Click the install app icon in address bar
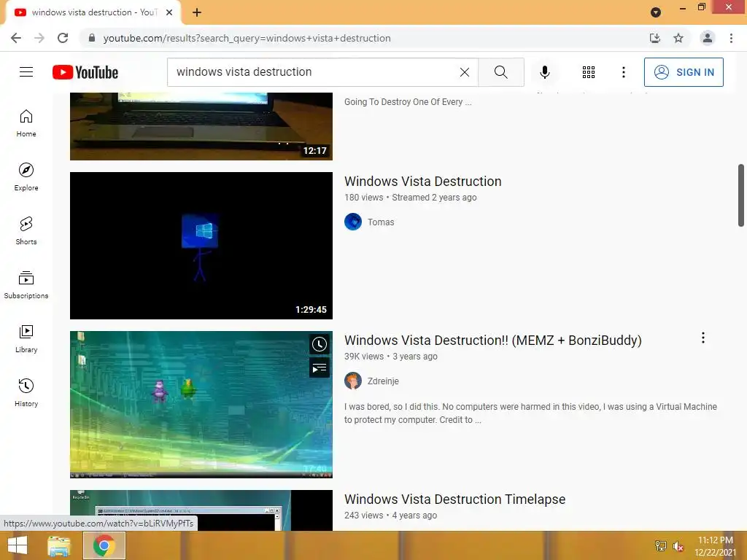 (655, 38)
